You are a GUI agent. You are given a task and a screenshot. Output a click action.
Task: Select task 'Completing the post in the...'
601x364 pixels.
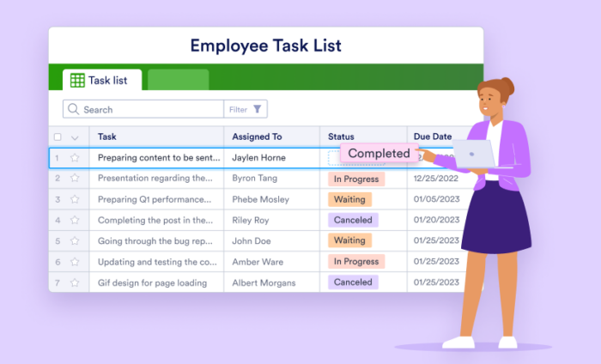point(155,220)
